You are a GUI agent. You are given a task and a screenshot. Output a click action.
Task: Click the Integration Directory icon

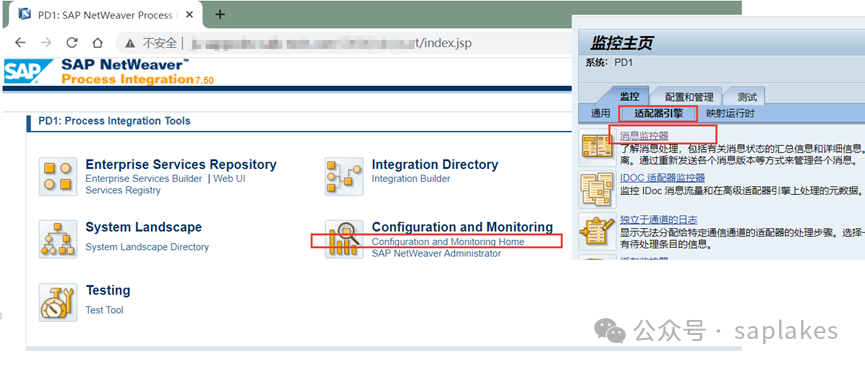pyautogui.click(x=344, y=176)
